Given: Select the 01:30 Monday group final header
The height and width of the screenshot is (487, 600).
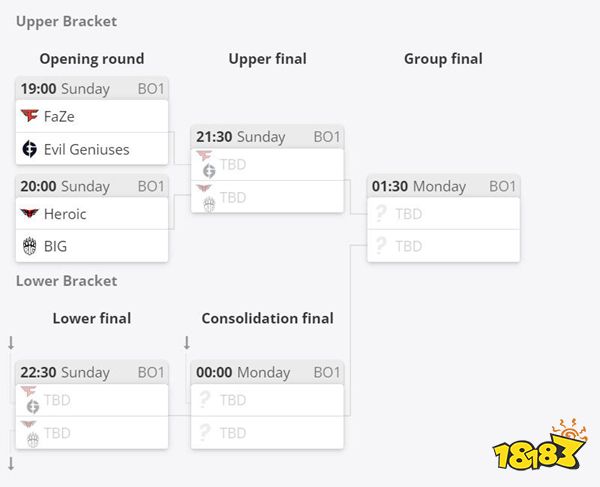Looking at the screenshot, I should coord(443,186).
